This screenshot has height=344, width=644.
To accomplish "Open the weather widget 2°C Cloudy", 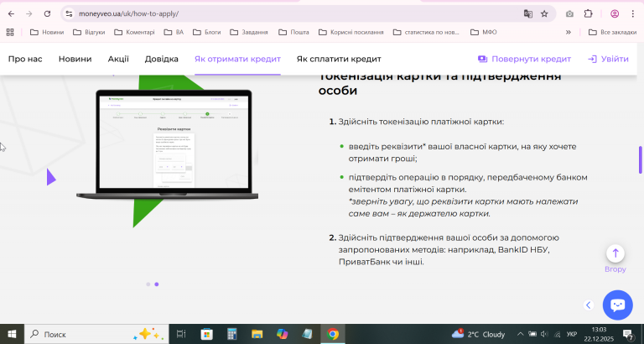I will [479, 334].
